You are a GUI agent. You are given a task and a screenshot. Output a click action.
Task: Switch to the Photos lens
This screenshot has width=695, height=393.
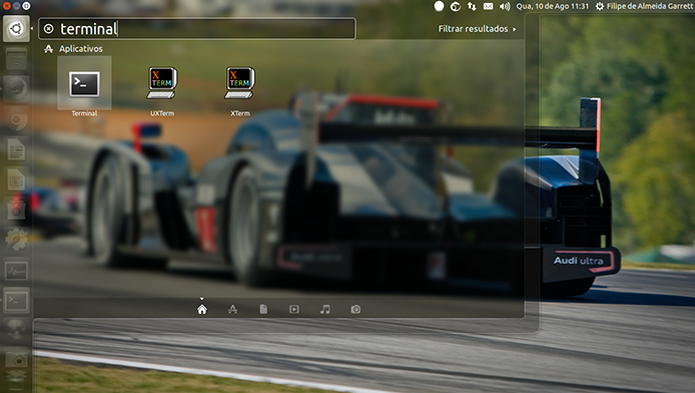355,309
